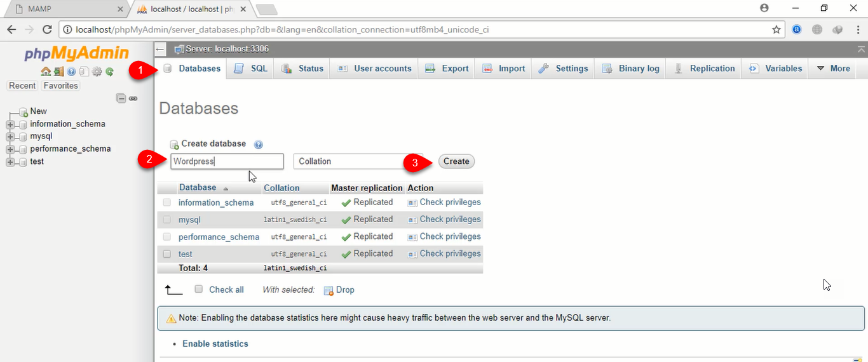Open navigation panel settings gear icon

pos(97,72)
